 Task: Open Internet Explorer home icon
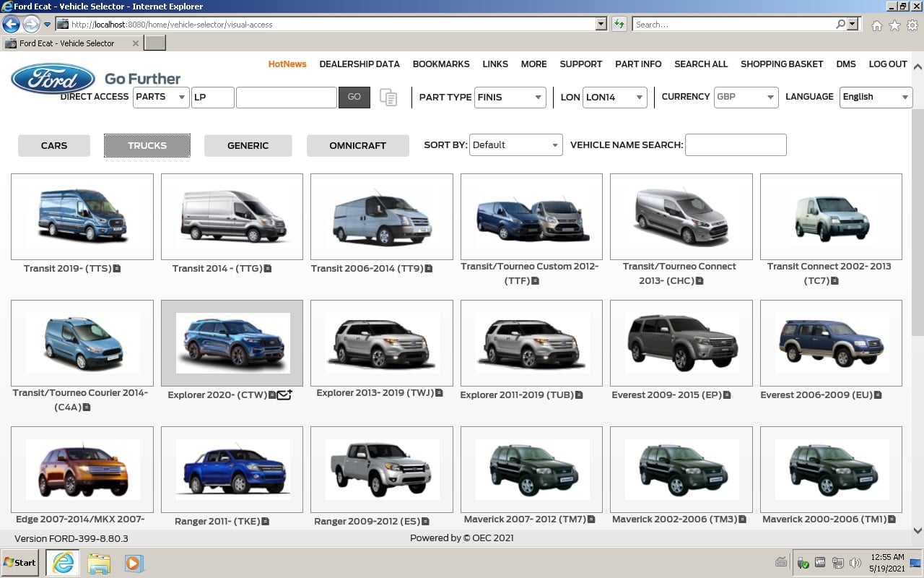pyautogui.click(x=876, y=25)
